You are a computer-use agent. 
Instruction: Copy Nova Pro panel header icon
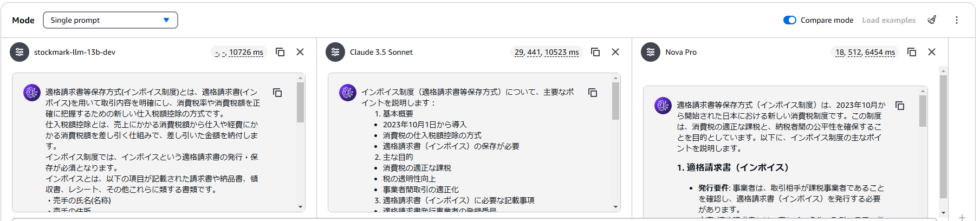912,52
